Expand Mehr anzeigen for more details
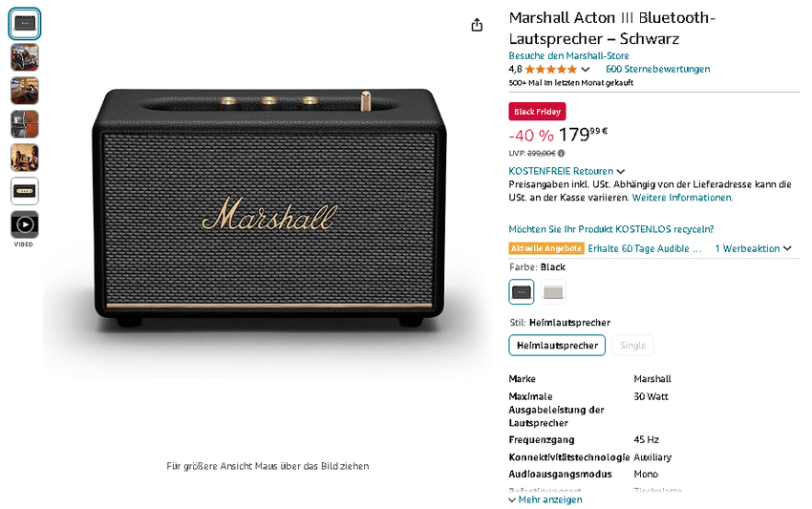Screen dimensions: 812x509 (545, 499)
